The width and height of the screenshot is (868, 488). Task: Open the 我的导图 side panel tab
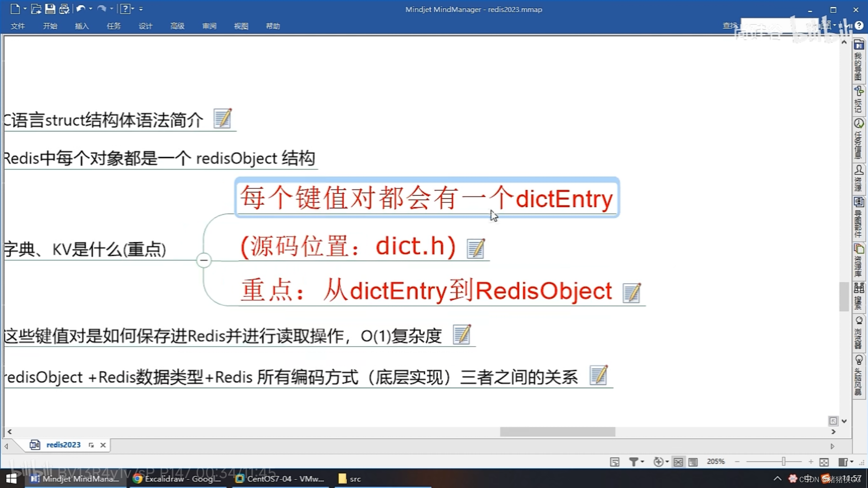(x=859, y=61)
